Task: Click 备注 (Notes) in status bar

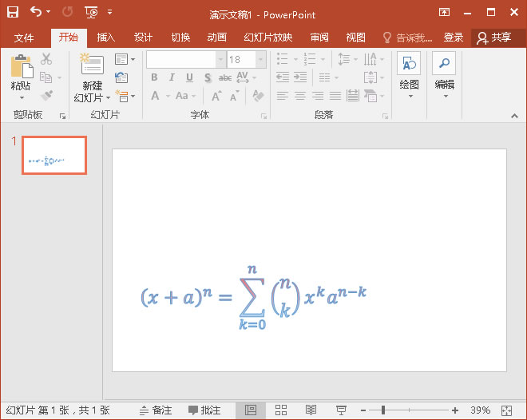Action: [156, 410]
